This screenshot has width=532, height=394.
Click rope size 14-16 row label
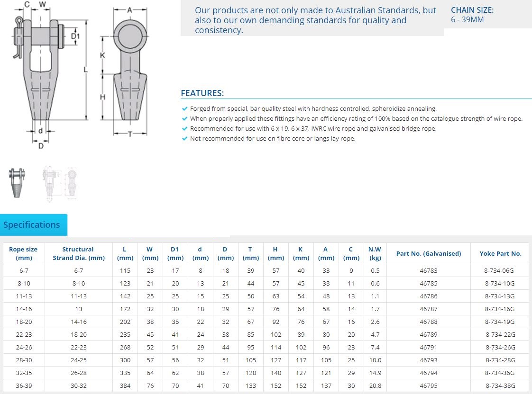tap(24, 309)
